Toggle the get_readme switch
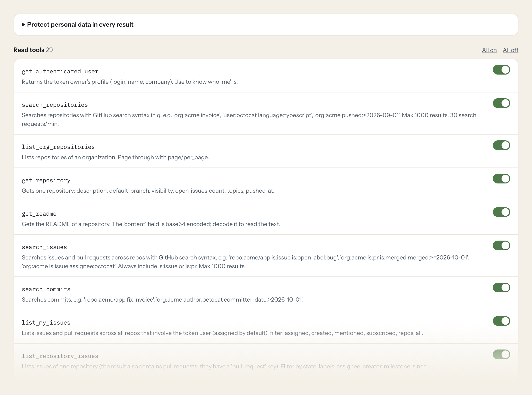 tap(501, 212)
